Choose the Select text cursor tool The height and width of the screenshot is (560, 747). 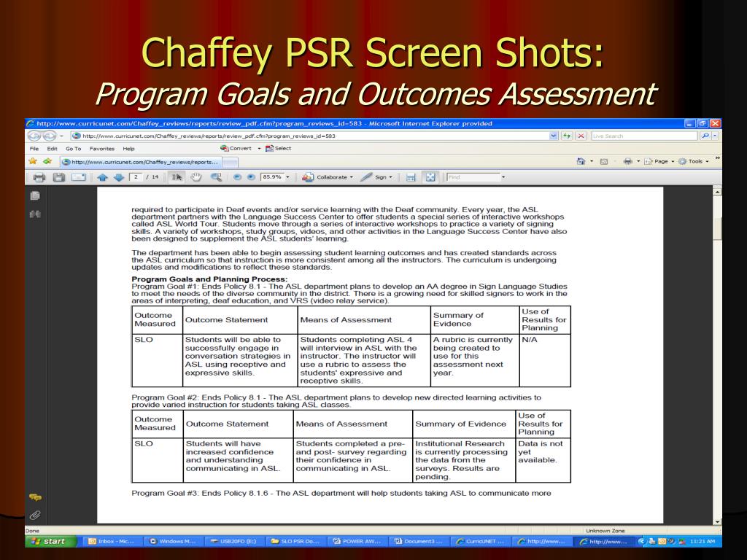tap(177, 177)
